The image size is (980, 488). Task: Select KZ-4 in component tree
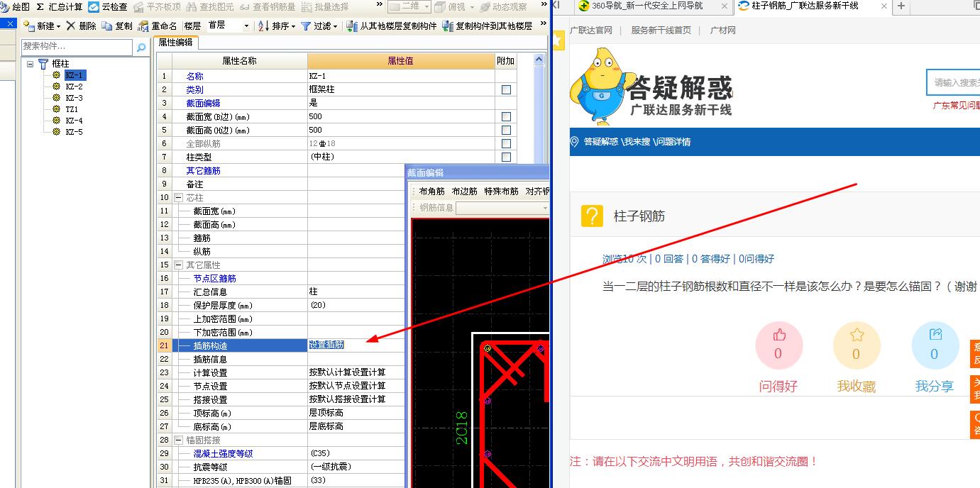pos(74,121)
